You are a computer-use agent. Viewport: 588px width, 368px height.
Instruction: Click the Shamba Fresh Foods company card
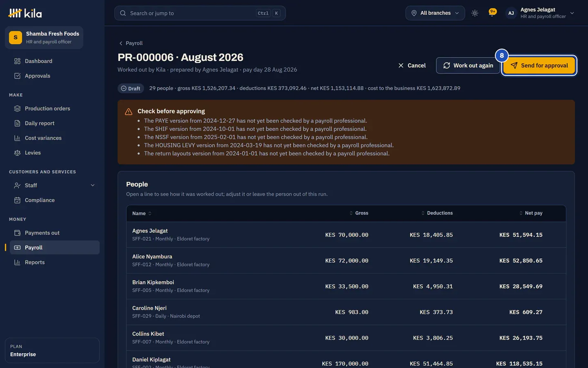pyautogui.click(x=44, y=38)
